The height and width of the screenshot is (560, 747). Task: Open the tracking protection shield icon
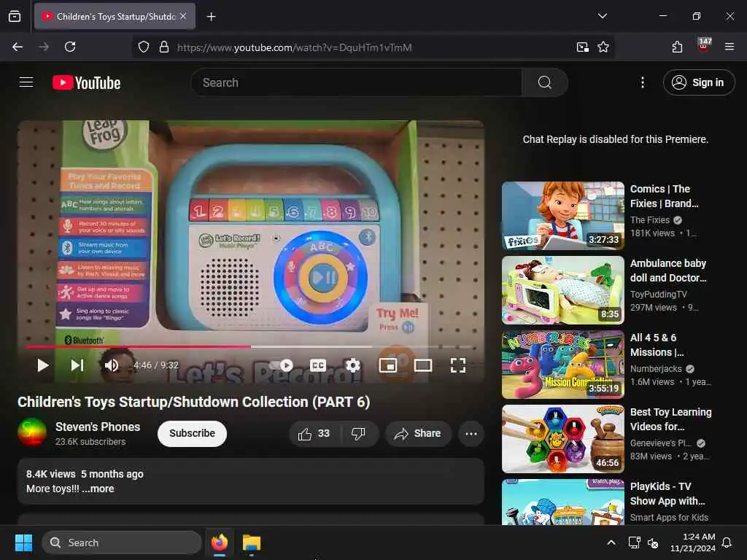tap(144, 47)
